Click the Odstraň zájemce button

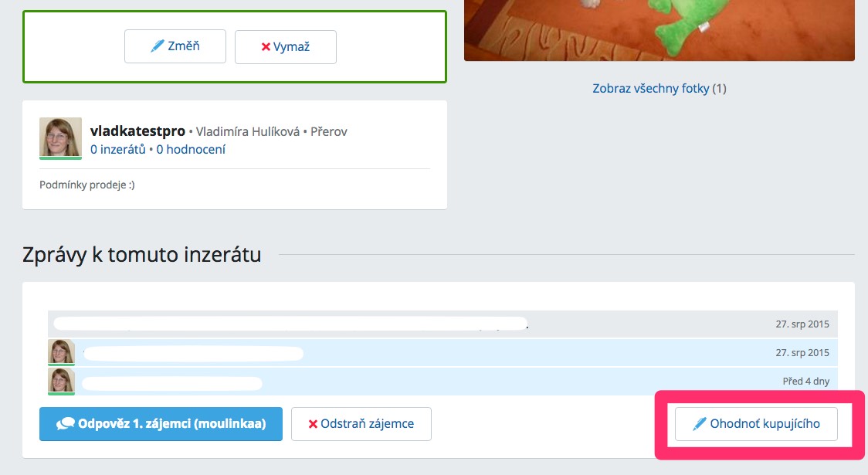pos(361,424)
